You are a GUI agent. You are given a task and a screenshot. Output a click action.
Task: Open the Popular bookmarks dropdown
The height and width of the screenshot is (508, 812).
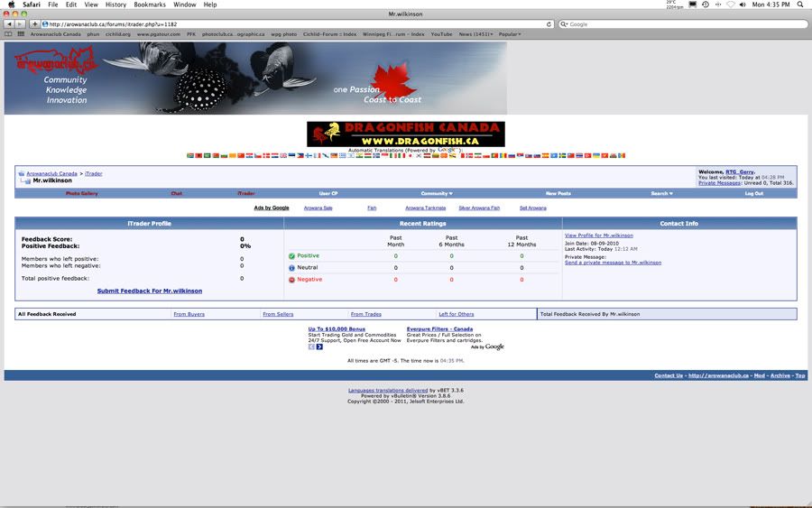[x=509, y=34]
